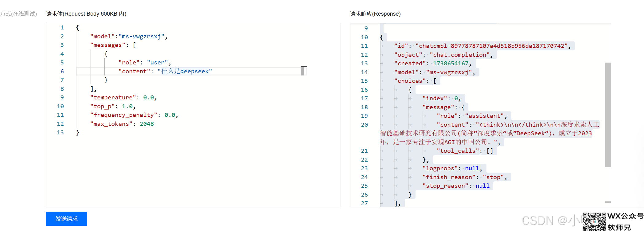Click the 请求体(Request Body 600KB 内) label
This screenshot has width=644, height=231.
click(x=86, y=14)
